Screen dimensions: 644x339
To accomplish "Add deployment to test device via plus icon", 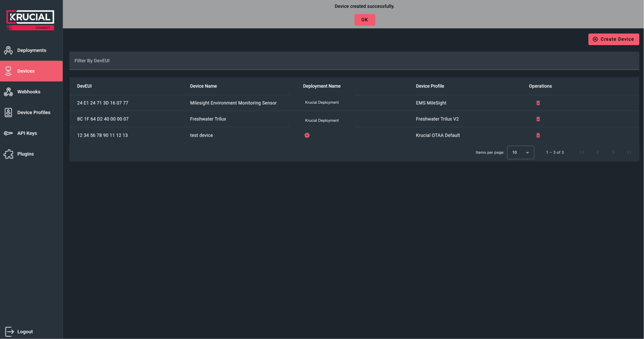I will click(307, 135).
